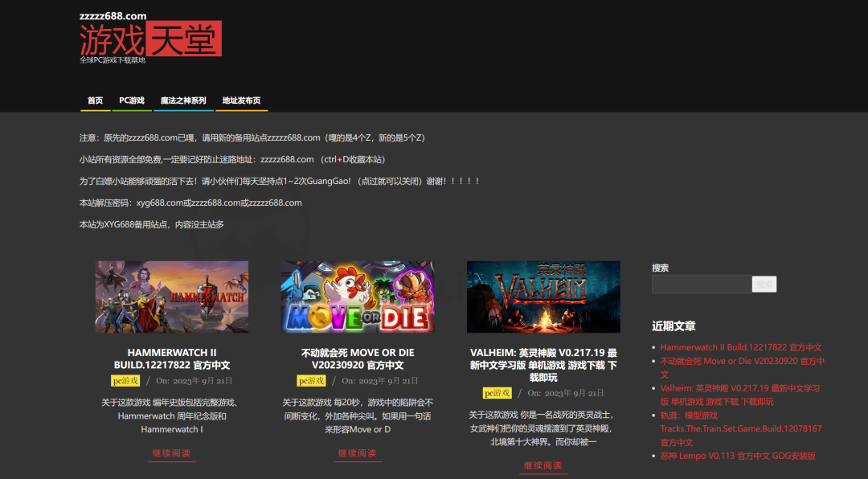This screenshot has width=868, height=479.
Task: Click the pc游戏 tag under Valheim
Action: [x=497, y=393]
